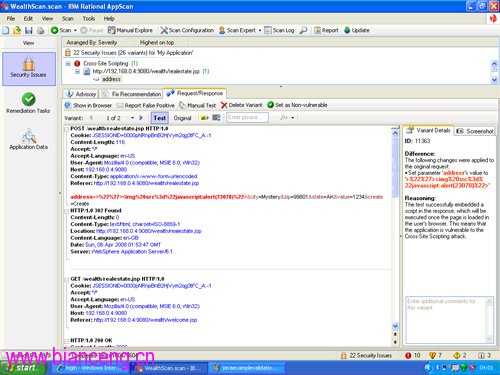Open the Help menu
Screen dimensions: 500x375
[x=109, y=19]
